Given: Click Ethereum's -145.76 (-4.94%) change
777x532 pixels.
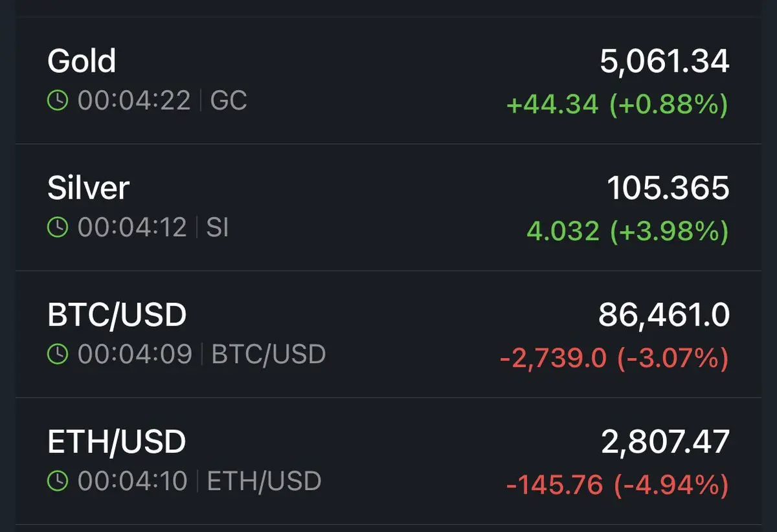Looking at the screenshot, I should pos(617,484).
